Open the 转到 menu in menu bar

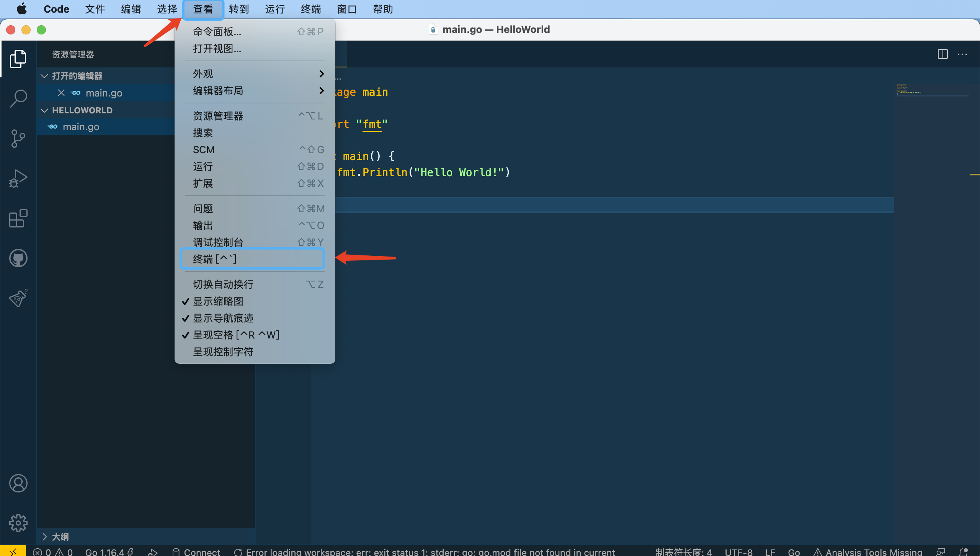pos(239,9)
